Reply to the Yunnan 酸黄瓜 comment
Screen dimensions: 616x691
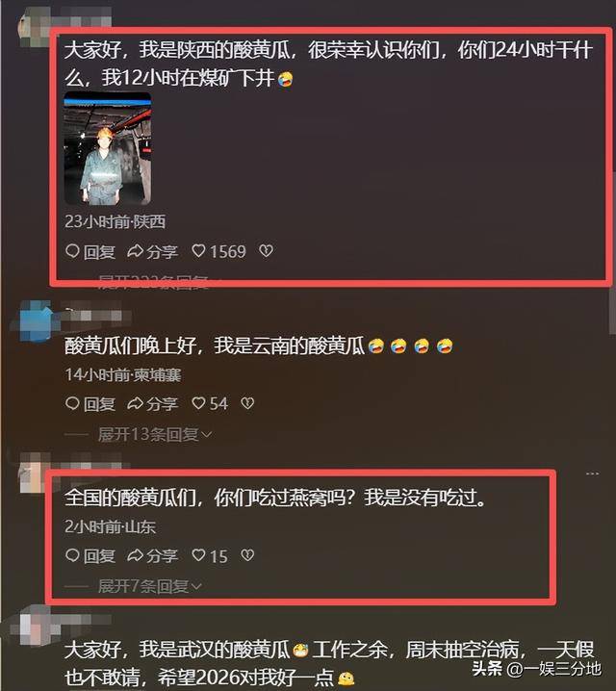pyautogui.click(x=90, y=403)
